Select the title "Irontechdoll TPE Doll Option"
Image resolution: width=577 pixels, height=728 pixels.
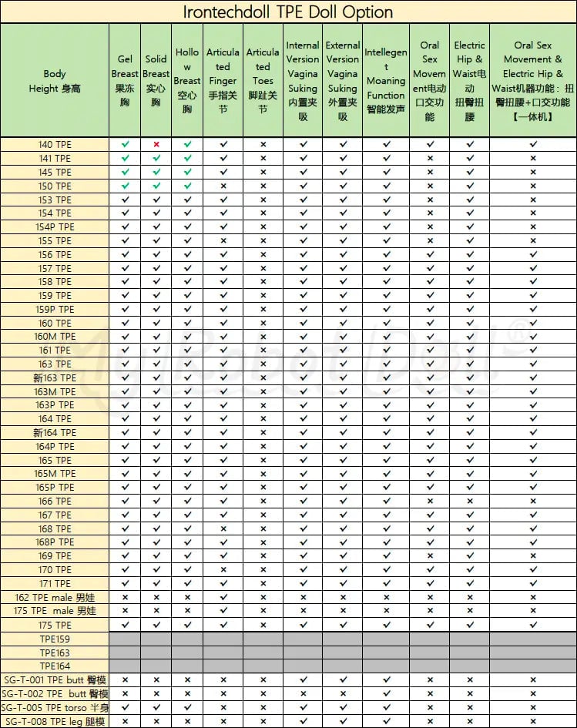288,12
